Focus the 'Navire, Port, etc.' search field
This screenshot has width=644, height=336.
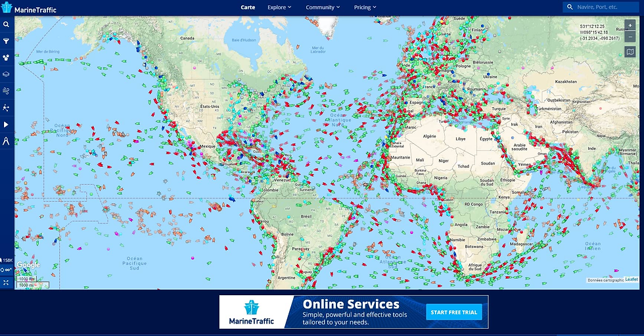[x=601, y=7]
